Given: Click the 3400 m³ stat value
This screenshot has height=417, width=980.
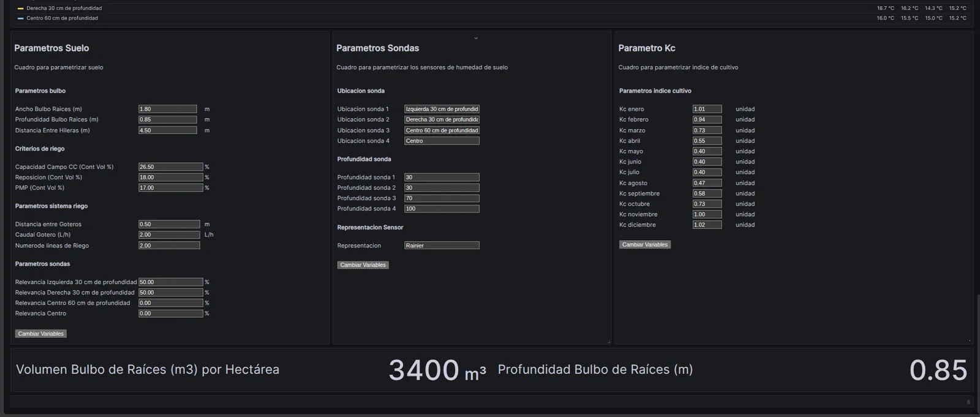Looking at the screenshot, I should click(x=437, y=370).
